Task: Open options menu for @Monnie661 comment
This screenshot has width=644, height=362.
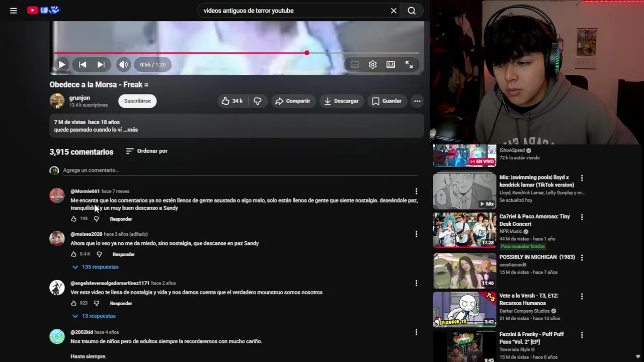Action: tap(416, 191)
